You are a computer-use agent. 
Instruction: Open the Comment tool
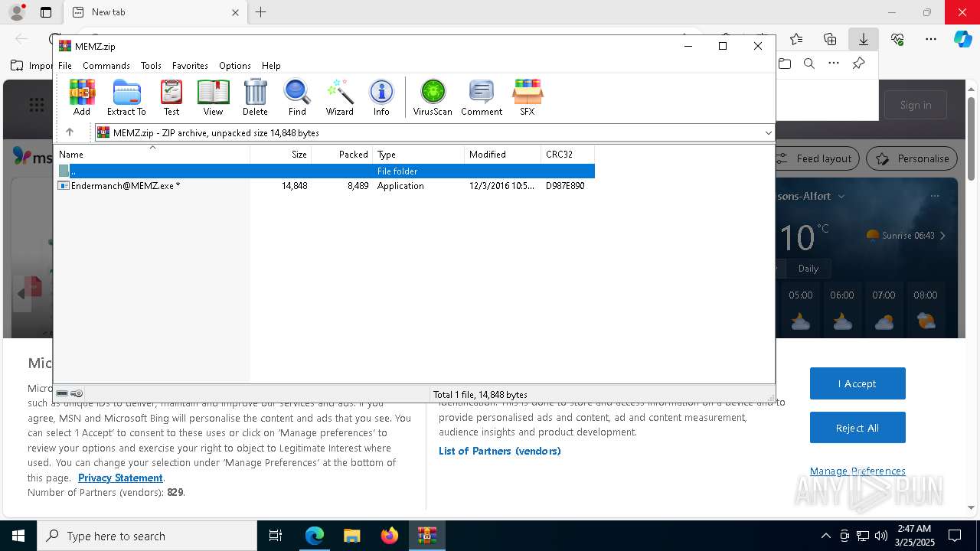(x=482, y=97)
